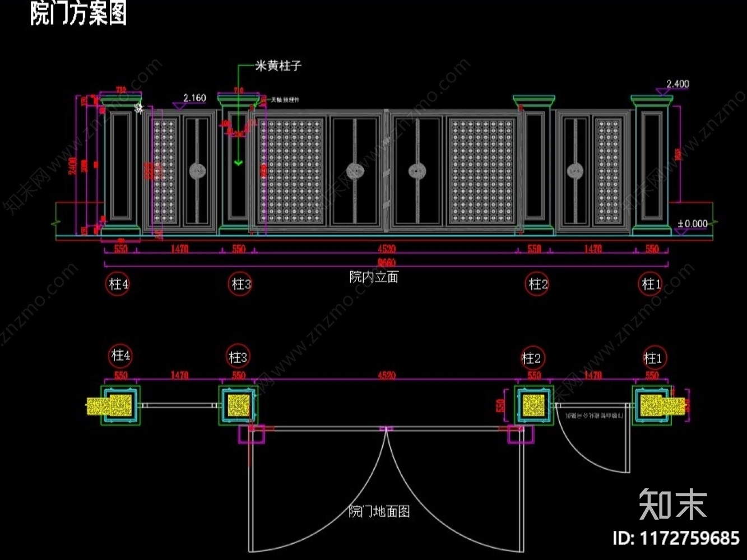The height and width of the screenshot is (560, 747).
Task: Select the 柱4 bubble below the elevation view
Action: (x=119, y=284)
